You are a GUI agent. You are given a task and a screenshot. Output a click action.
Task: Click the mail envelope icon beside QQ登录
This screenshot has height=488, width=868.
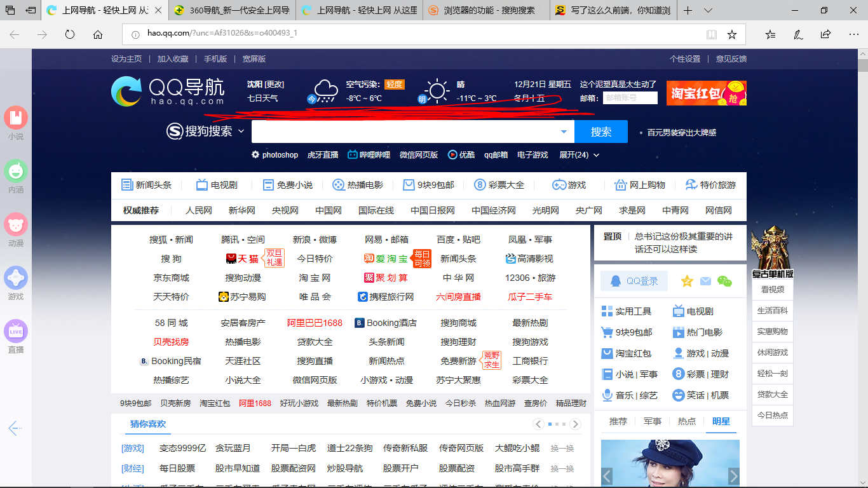point(705,281)
